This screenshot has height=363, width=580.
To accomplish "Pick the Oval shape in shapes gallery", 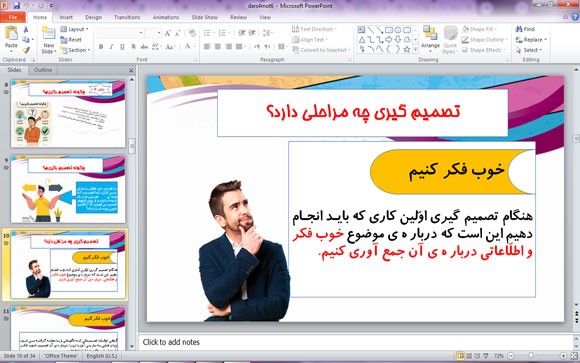I will tap(398, 30).
